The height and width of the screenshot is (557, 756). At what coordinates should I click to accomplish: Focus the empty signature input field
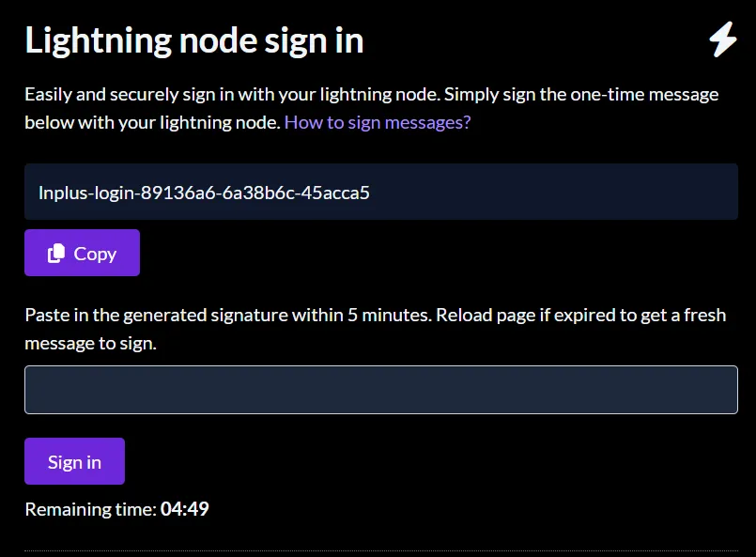coord(381,390)
